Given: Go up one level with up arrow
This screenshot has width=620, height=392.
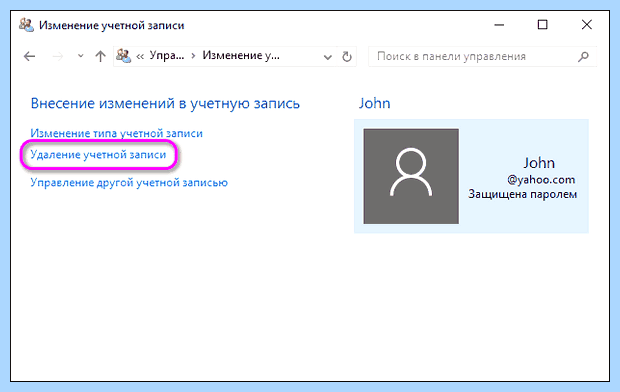Looking at the screenshot, I should point(100,56).
